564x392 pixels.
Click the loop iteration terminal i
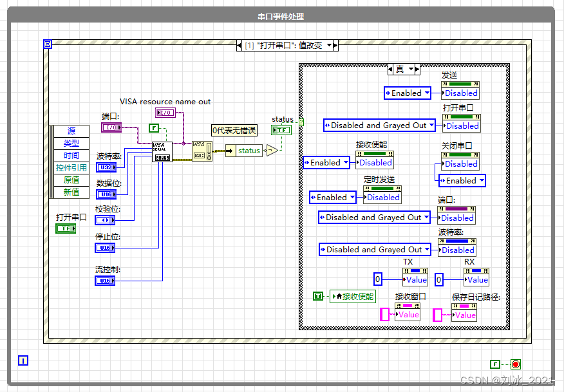23,360
